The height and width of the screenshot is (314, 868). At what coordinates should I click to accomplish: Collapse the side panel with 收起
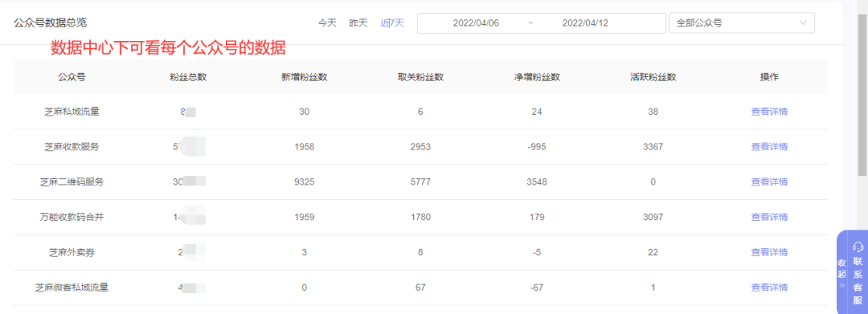(x=842, y=274)
